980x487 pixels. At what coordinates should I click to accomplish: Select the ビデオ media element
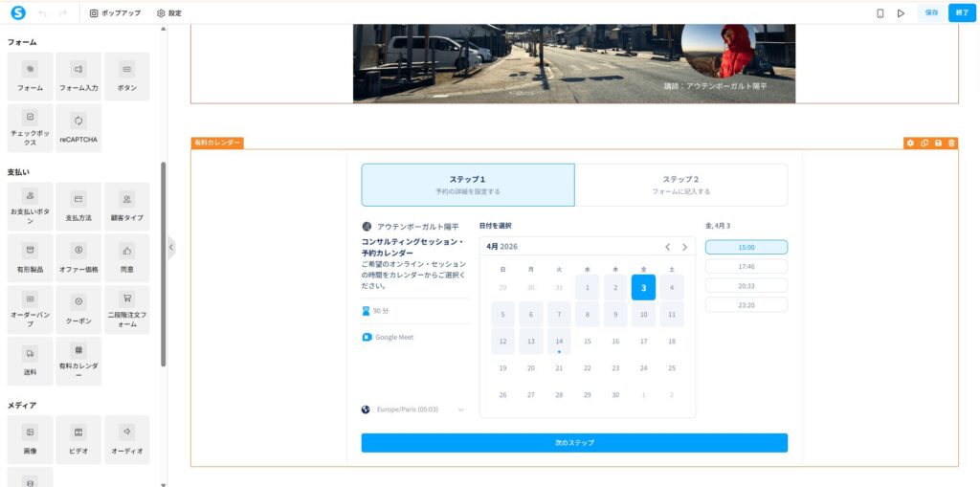pos(78,439)
